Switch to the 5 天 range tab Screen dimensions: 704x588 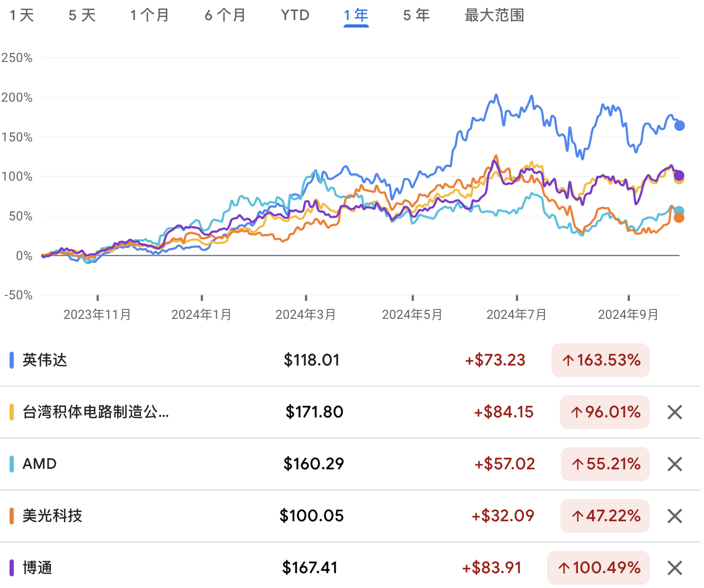tap(82, 15)
